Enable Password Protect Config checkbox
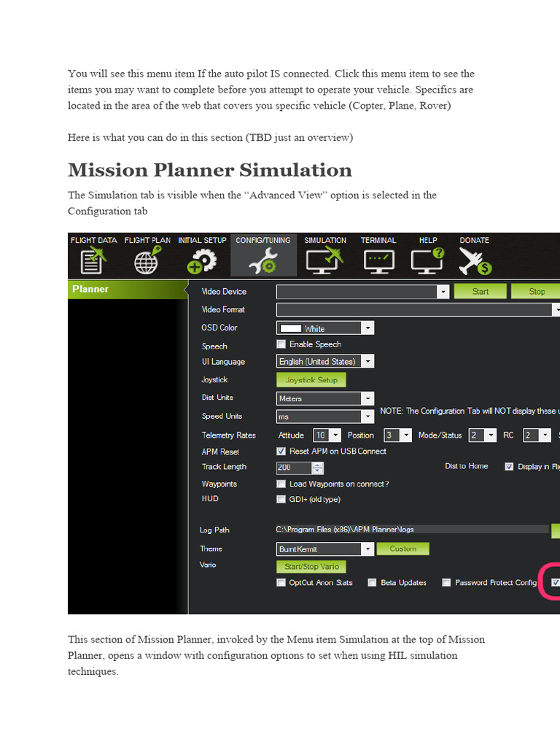The image size is (560, 747). [447, 583]
